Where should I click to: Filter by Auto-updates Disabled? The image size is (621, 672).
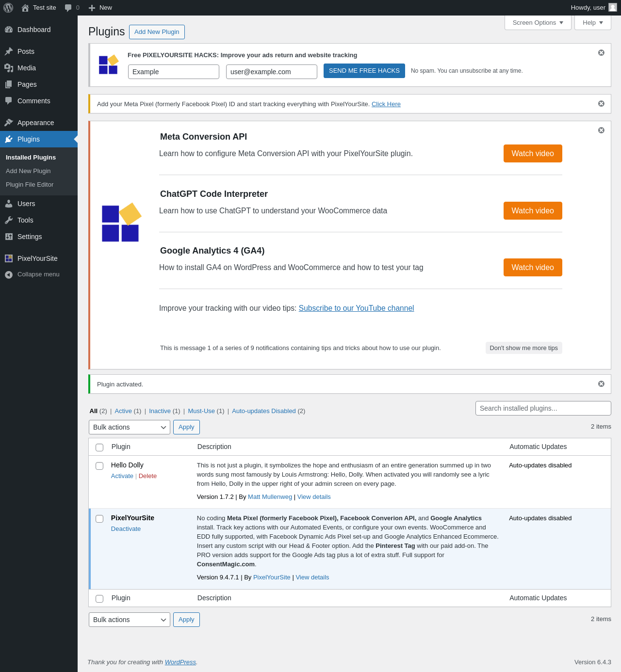(x=264, y=411)
